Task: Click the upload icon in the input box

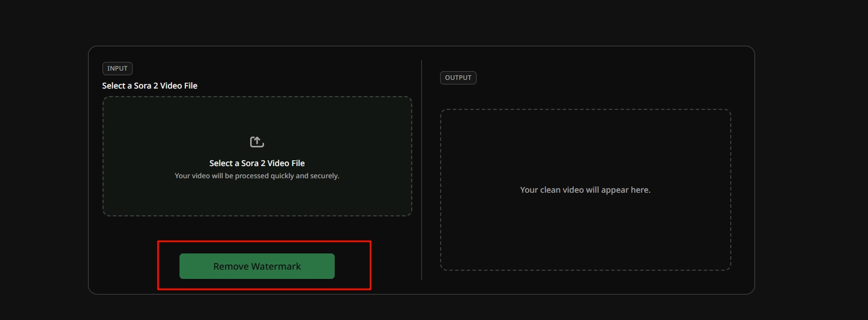Action: 257,142
